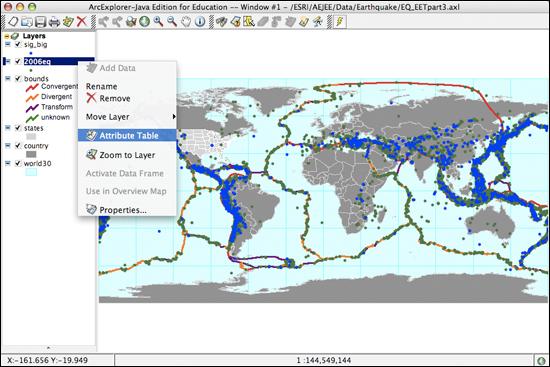Click the world30 light cyan swatch

[31, 172]
